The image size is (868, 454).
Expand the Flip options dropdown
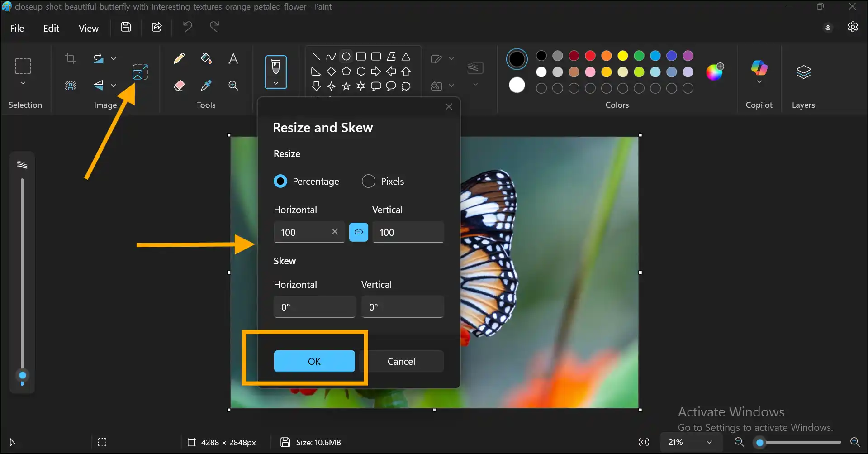coord(114,85)
